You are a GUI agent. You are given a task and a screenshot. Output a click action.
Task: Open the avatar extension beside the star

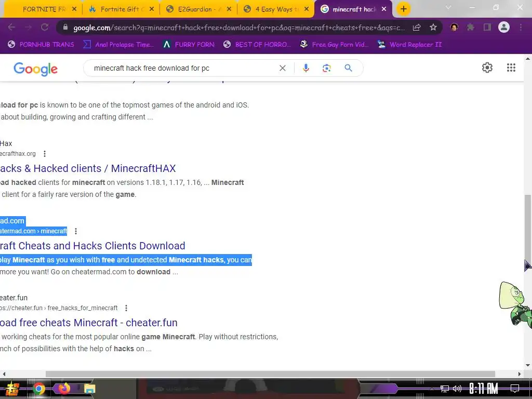click(x=454, y=27)
